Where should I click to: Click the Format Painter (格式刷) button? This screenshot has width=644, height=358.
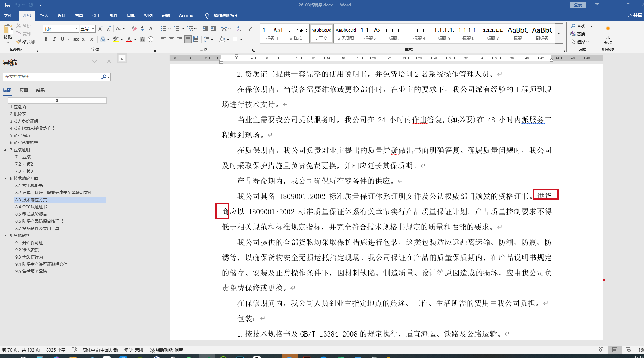click(26, 42)
